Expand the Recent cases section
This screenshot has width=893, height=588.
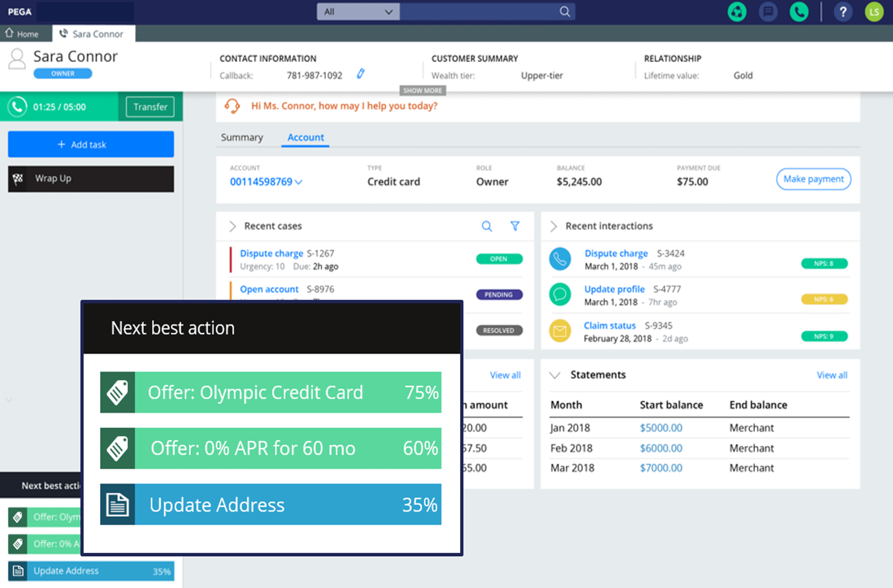(232, 226)
